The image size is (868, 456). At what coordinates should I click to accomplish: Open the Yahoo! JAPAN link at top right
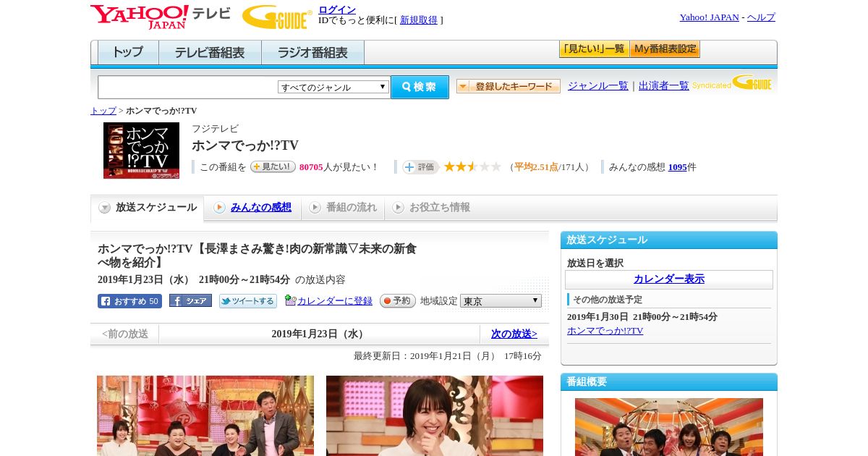[710, 17]
